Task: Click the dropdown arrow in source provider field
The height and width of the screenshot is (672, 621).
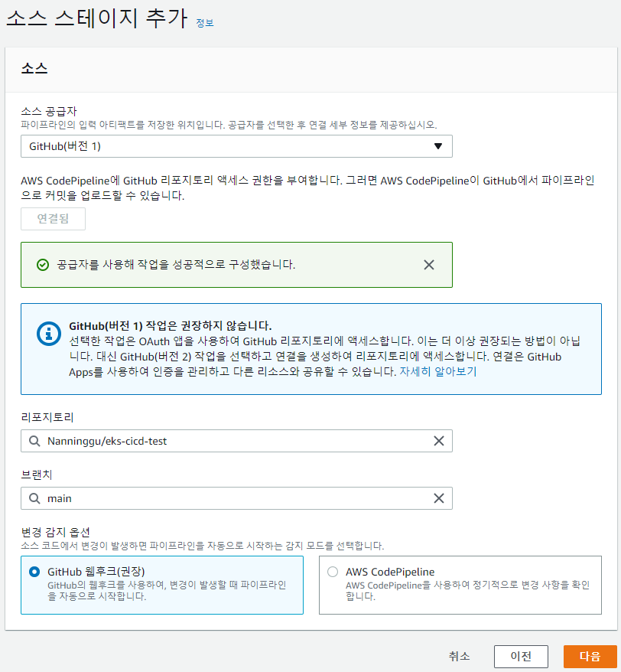Action: [x=437, y=146]
